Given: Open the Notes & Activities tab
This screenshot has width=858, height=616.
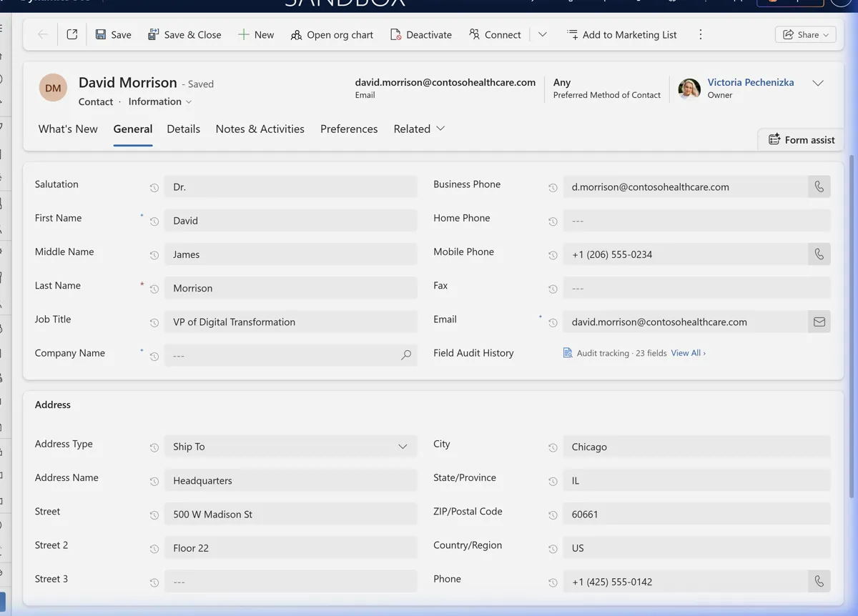Looking at the screenshot, I should pyautogui.click(x=260, y=129).
